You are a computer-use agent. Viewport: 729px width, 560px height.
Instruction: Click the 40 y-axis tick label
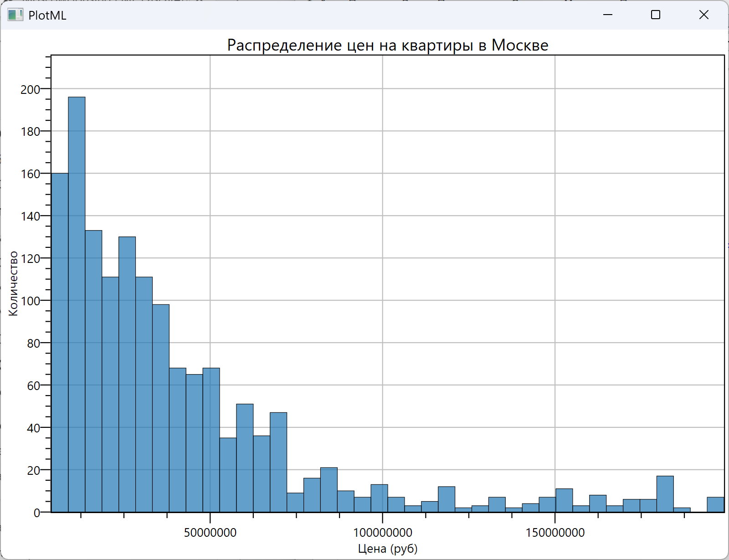click(x=33, y=428)
